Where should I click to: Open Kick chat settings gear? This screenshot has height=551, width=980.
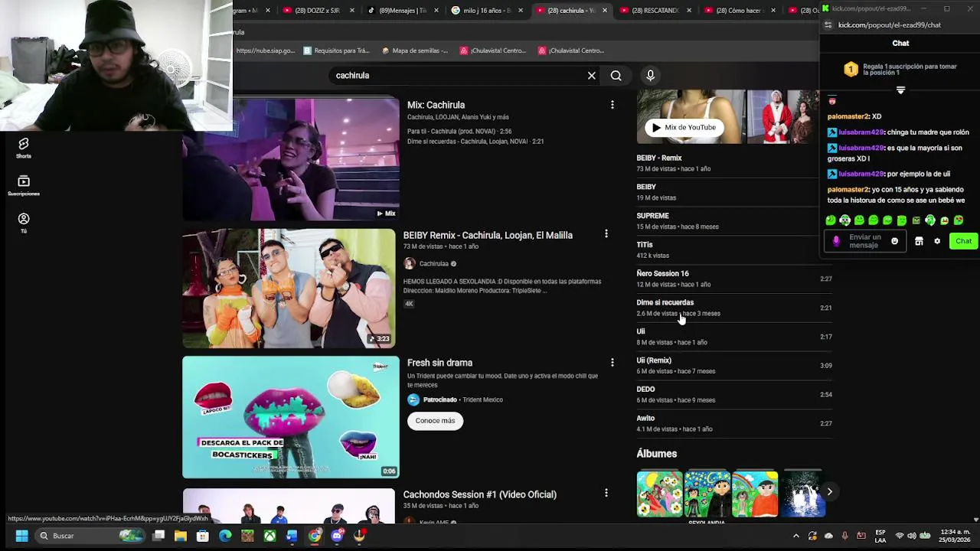coord(937,241)
